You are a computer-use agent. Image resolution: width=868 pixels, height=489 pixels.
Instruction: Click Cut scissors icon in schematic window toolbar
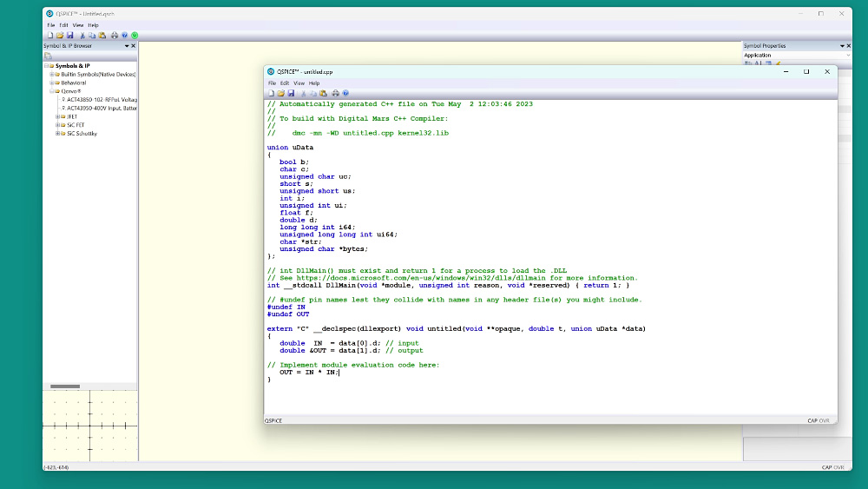point(82,36)
